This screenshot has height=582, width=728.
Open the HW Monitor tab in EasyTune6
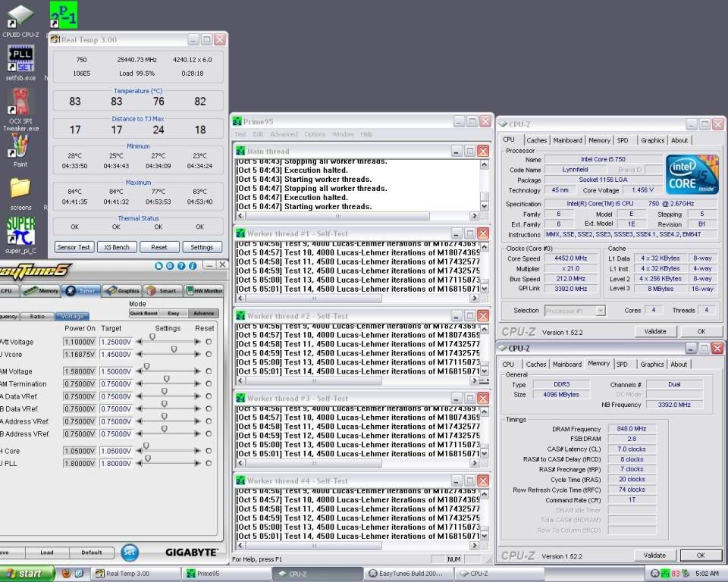click(204, 290)
